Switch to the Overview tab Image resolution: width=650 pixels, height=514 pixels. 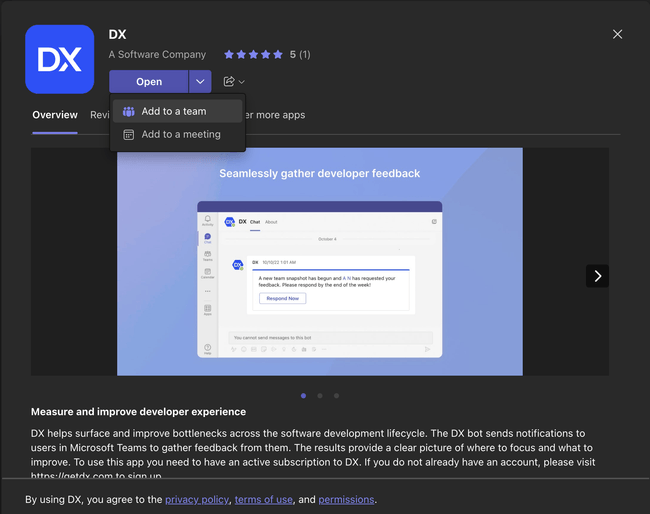pyautogui.click(x=54, y=115)
